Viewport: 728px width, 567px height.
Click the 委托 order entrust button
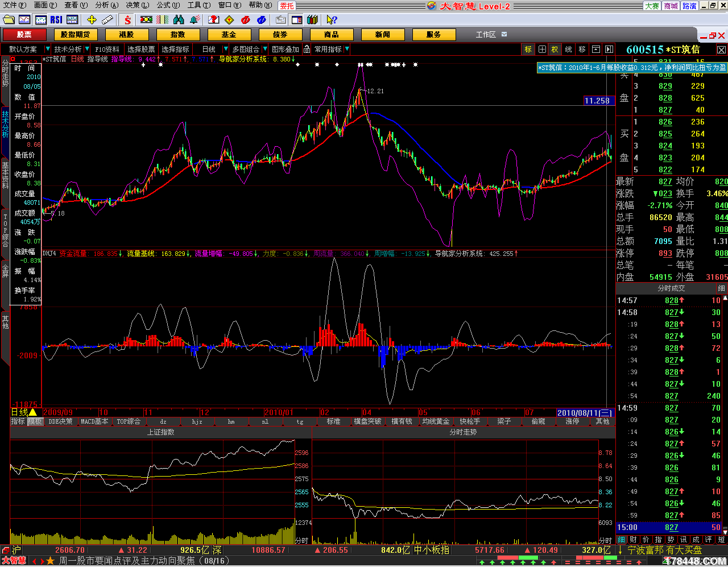(287, 6)
